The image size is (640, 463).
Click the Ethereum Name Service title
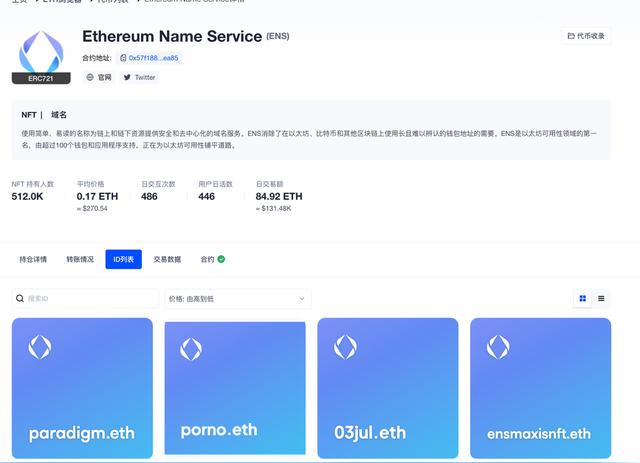coord(172,36)
